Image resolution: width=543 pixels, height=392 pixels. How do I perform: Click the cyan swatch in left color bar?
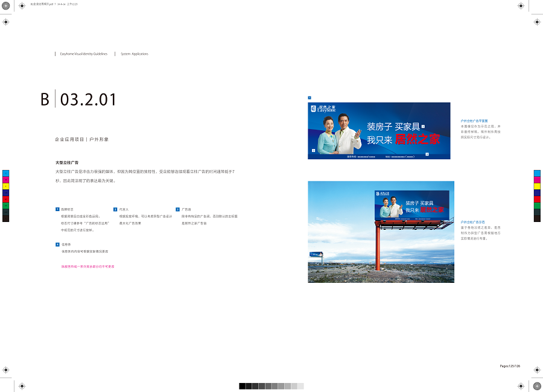click(6, 173)
